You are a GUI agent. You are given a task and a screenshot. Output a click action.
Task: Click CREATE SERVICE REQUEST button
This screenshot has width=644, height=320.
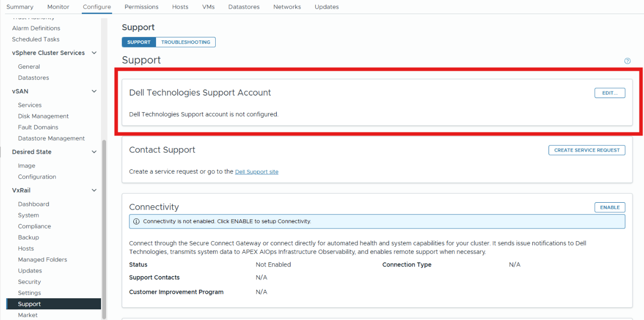pyautogui.click(x=587, y=150)
